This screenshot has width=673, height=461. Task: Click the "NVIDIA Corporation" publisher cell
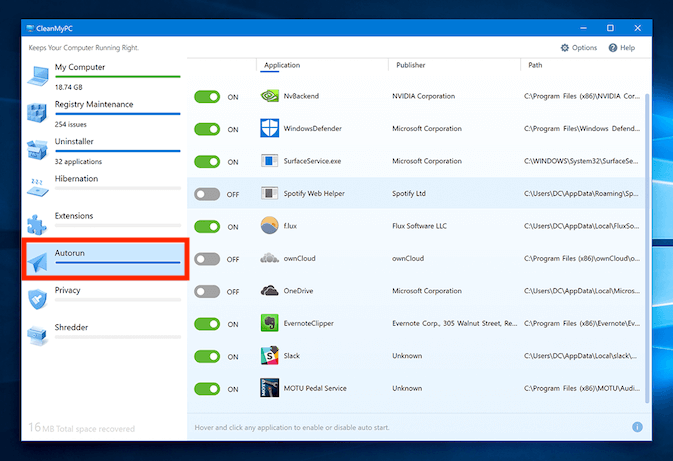pyautogui.click(x=423, y=96)
